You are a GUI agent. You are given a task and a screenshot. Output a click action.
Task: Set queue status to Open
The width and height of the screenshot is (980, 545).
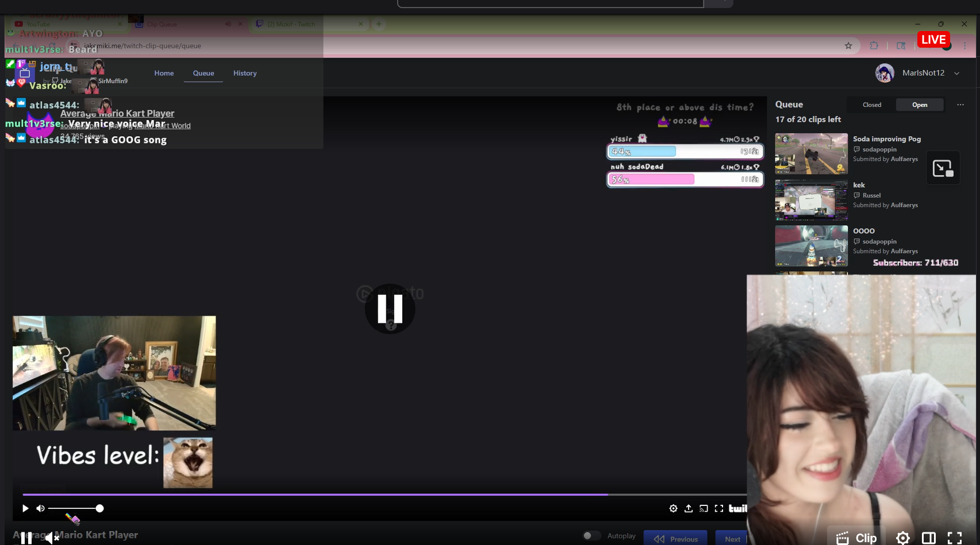click(x=920, y=105)
